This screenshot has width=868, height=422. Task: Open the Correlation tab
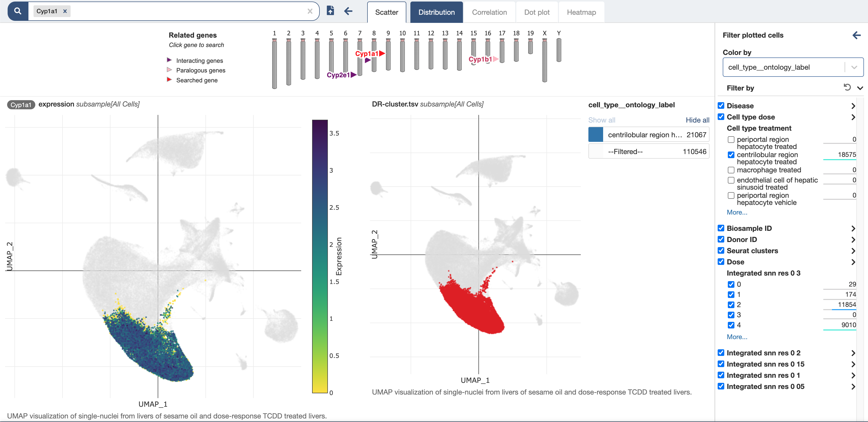click(489, 12)
